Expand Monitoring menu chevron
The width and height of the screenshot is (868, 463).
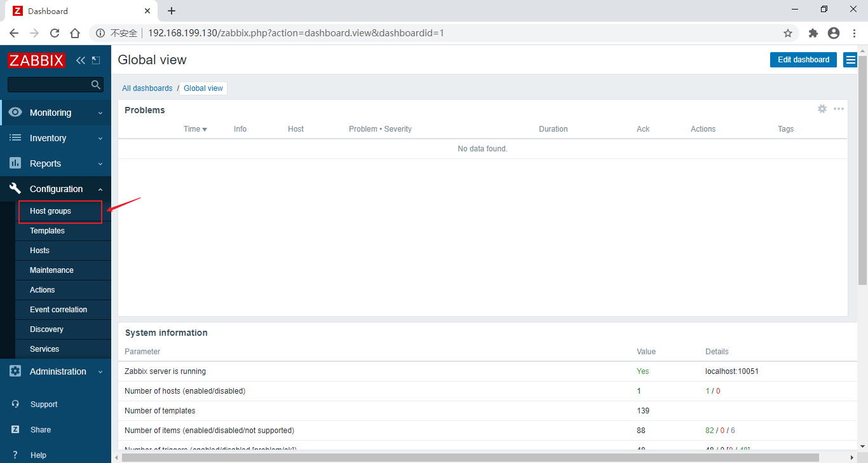click(100, 113)
